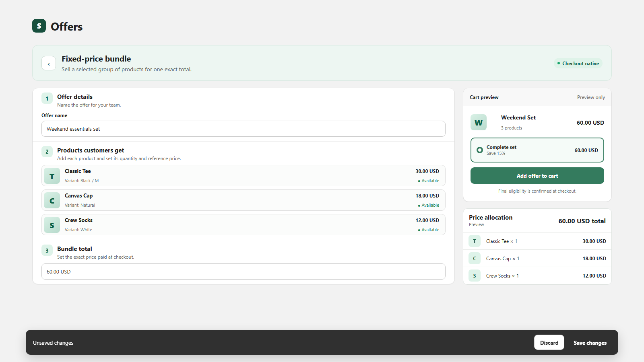This screenshot has width=644, height=362.
Task: Click the C icon in Price allocation
Action: (475, 259)
